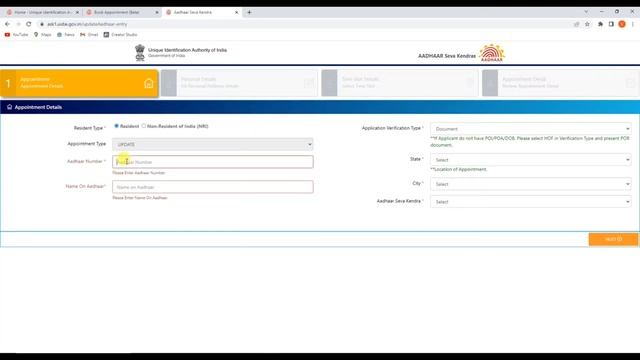This screenshot has width=640, height=360.
Task: Click the AADHAAR Seva Kendras title text
Action: pos(447,56)
